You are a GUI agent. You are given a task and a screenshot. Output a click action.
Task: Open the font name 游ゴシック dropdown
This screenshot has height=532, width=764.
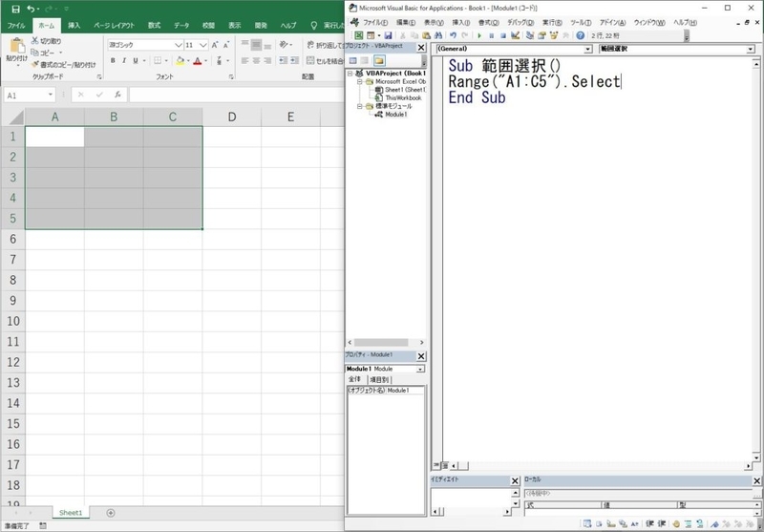pyautogui.click(x=179, y=45)
